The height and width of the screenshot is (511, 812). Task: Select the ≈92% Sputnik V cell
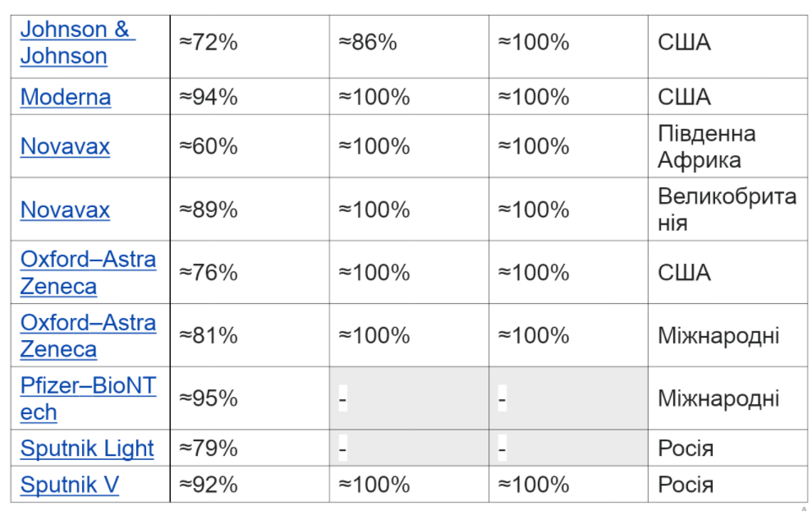pos(209,485)
